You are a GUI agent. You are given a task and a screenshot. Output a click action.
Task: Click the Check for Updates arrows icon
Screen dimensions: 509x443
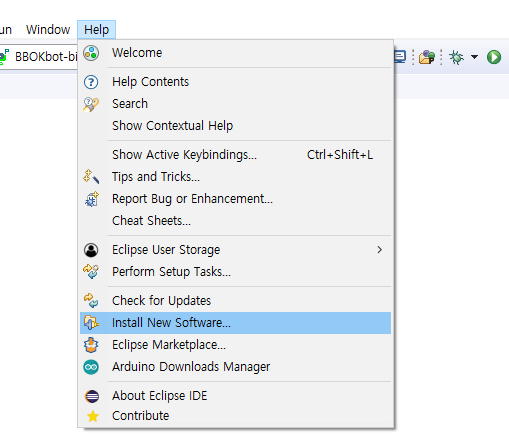(91, 300)
